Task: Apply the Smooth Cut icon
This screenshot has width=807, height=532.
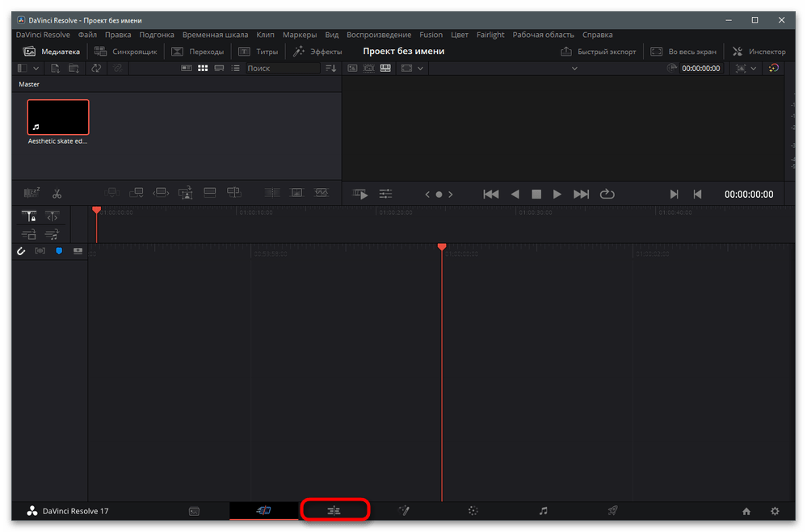Action: click(322, 193)
